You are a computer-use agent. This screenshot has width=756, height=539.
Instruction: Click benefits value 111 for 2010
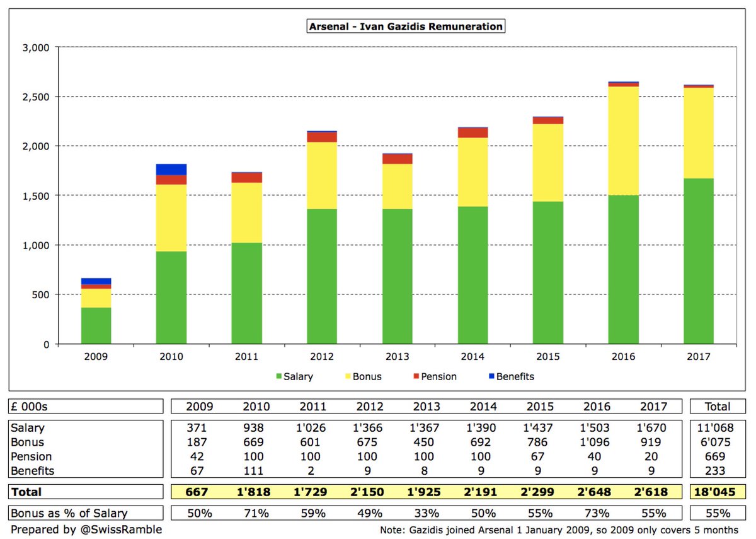pyautogui.click(x=256, y=471)
